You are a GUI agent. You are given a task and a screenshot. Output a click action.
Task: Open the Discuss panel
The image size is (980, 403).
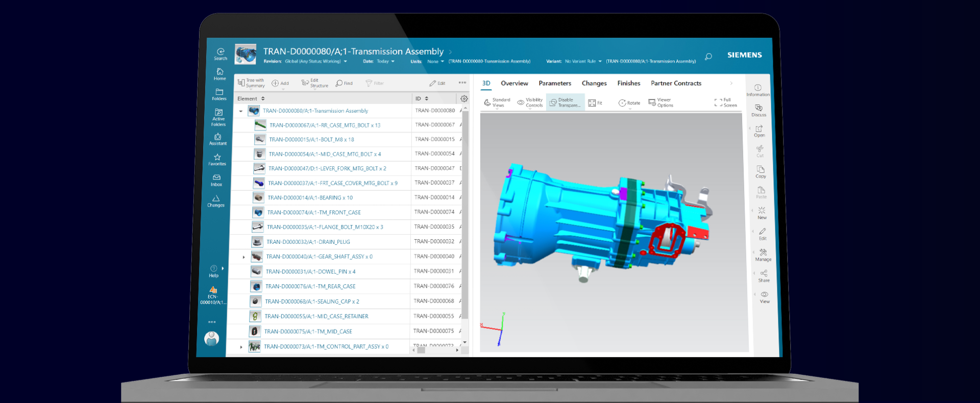click(758, 110)
